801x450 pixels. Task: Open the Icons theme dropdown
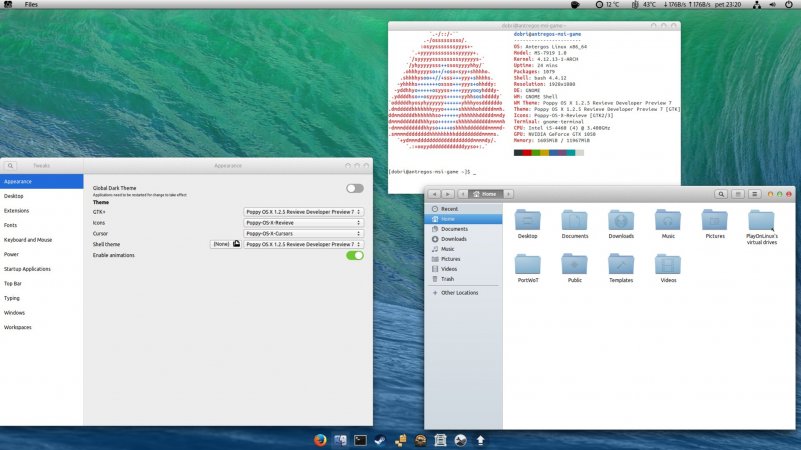pyautogui.click(x=303, y=223)
